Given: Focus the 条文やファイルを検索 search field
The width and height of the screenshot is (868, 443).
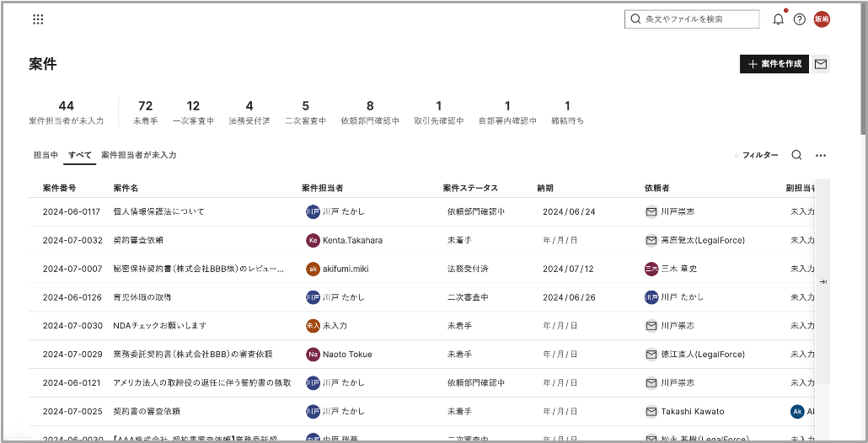Looking at the screenshot, I should coord(692,19).
